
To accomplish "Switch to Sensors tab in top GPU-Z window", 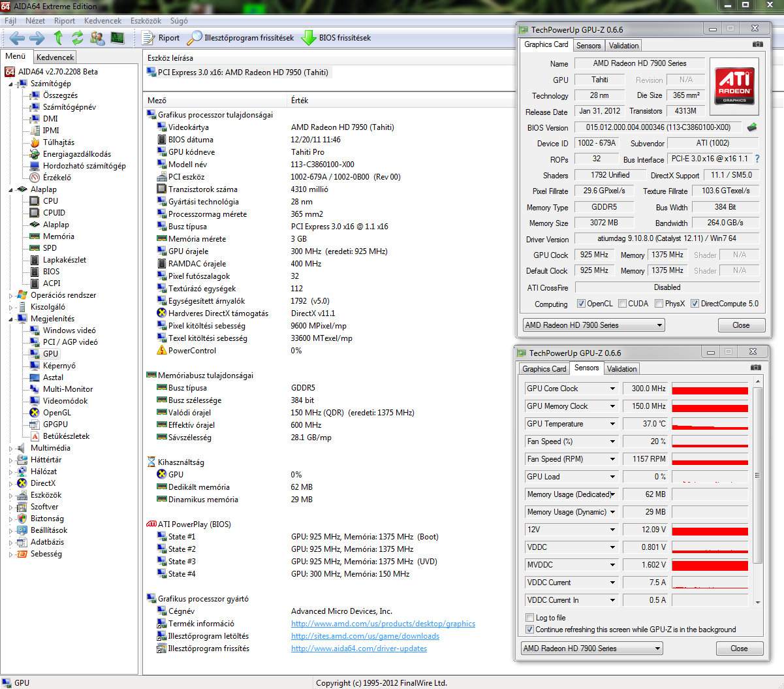I will pyautogui.click(x=588, y=46).
